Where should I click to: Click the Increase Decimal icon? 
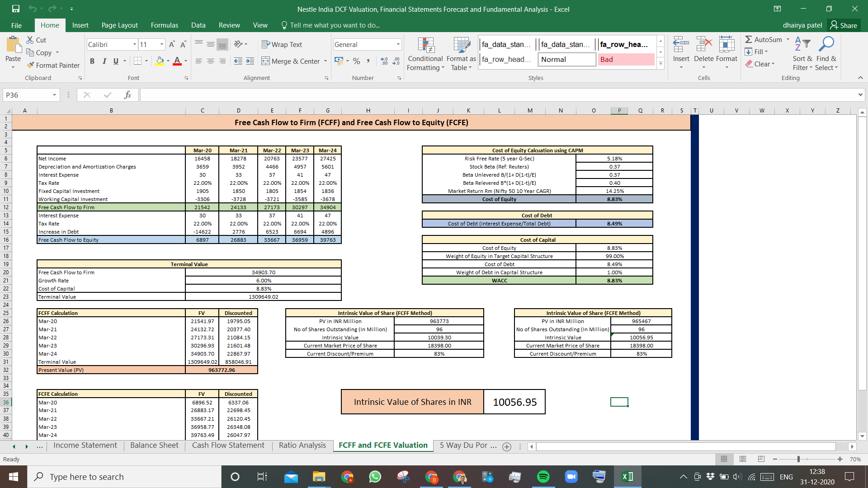coord(384,61)
